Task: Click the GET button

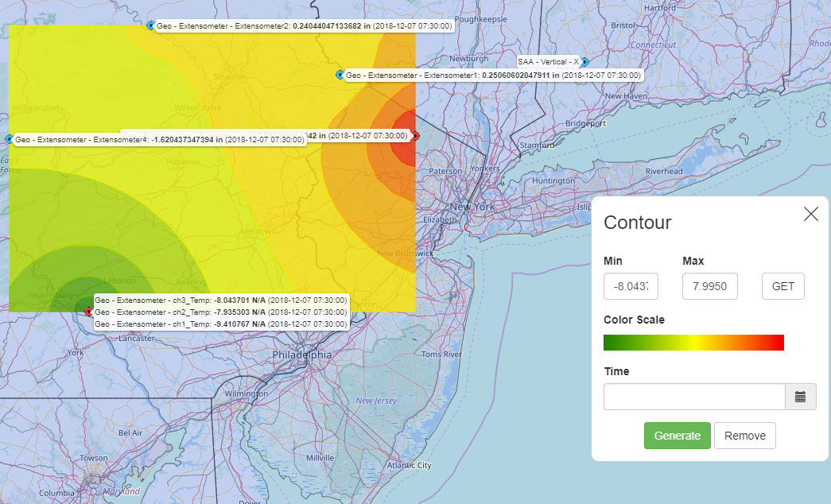Action: [x=782, y=286]
